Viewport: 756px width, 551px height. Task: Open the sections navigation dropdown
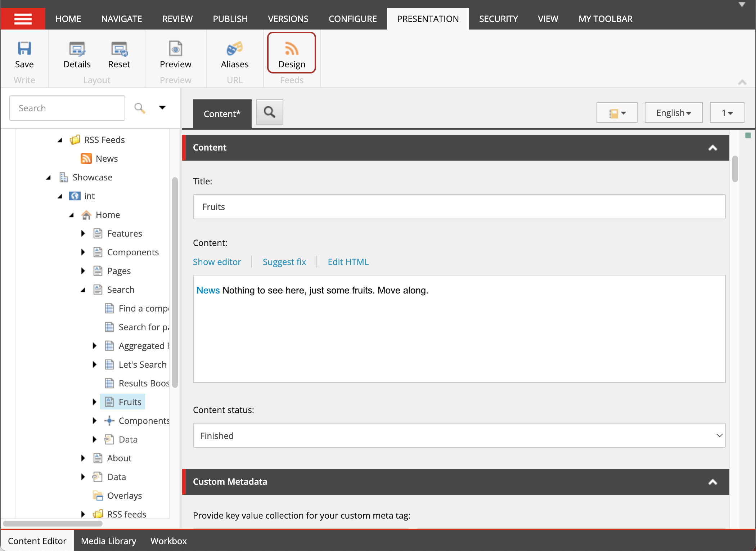[617, 113]
